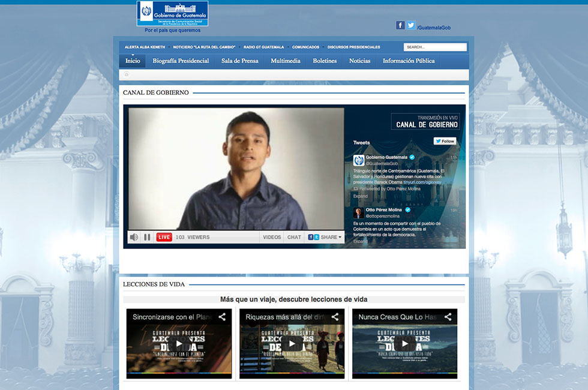Open Otto Pérez Molina Twitter name

(383, 209)
